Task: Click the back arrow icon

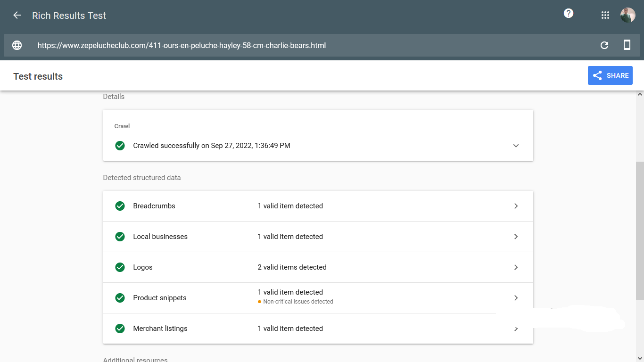Action: [17, 16]
